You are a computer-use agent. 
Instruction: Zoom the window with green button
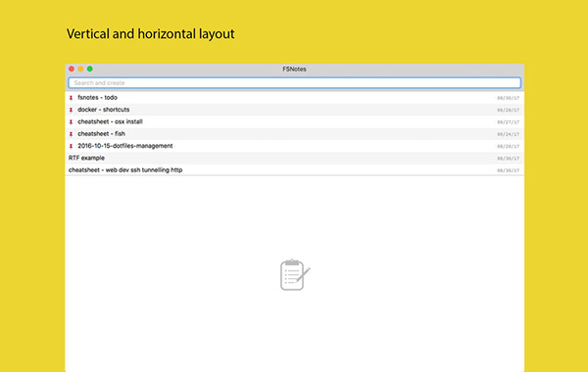pyautogui.click(x=90, y=69)
